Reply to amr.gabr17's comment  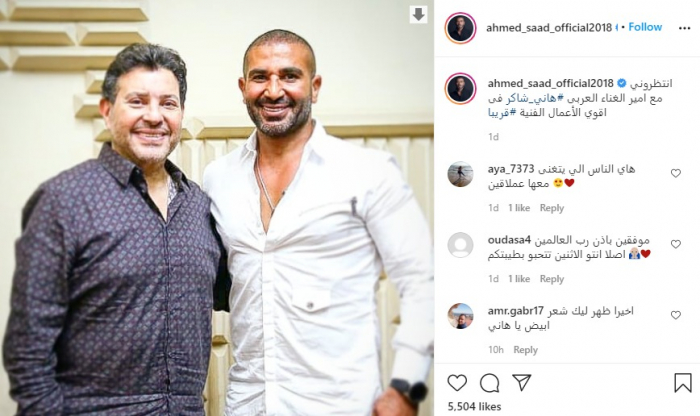point(525,350)
